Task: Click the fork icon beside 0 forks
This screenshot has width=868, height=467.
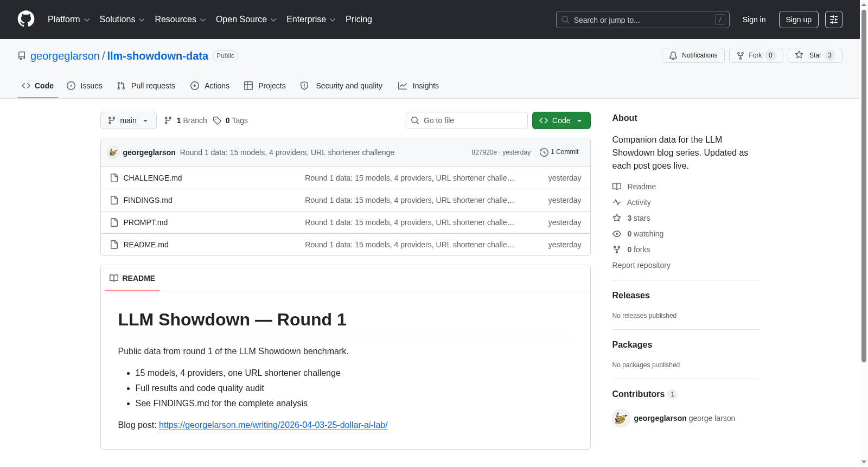Action: [617, 250]
